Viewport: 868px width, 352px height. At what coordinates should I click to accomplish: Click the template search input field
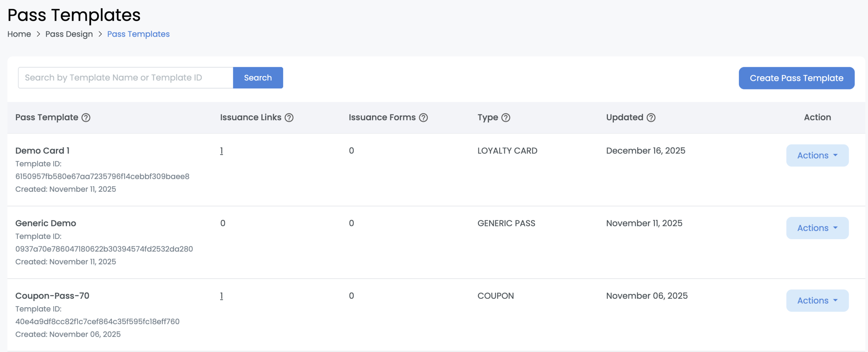(125, 78)
